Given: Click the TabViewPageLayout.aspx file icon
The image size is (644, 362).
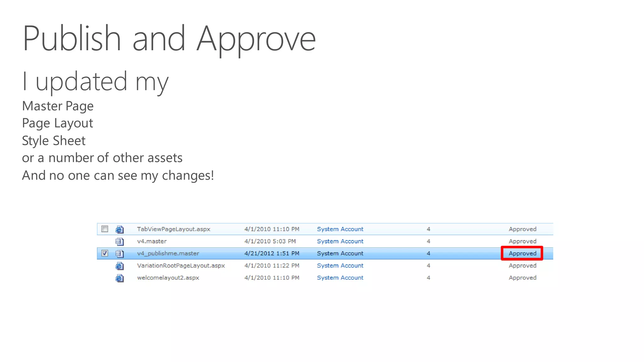Looking at the screenshot, I should coord(119,229).
